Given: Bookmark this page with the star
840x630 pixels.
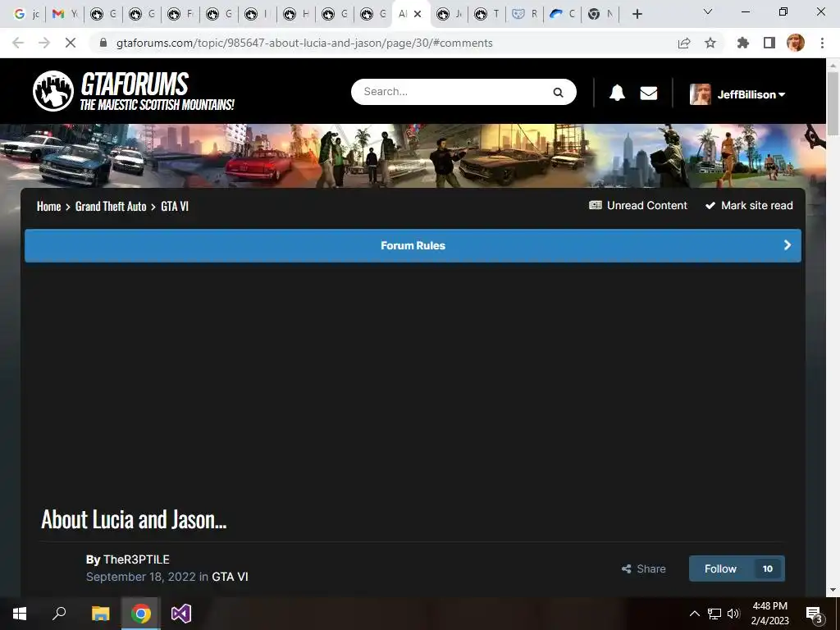Looking at the screenshot, I should tap(710, 43).
